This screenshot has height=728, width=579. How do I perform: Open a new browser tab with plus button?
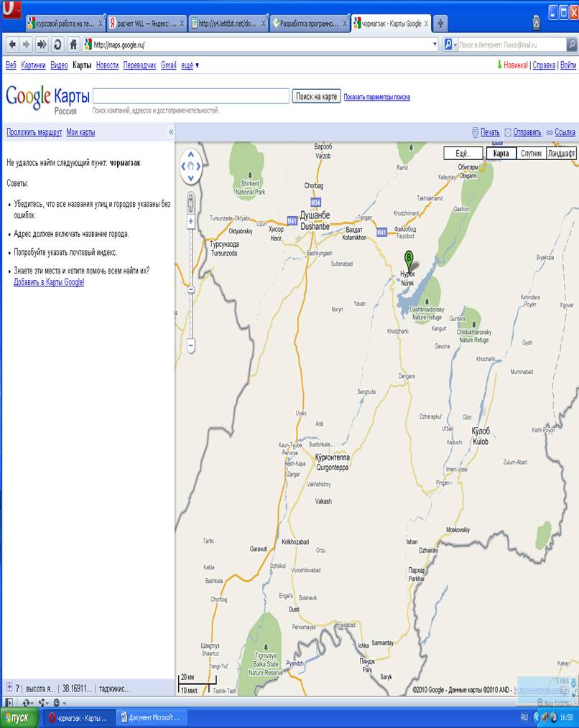(x=440, y=23)
